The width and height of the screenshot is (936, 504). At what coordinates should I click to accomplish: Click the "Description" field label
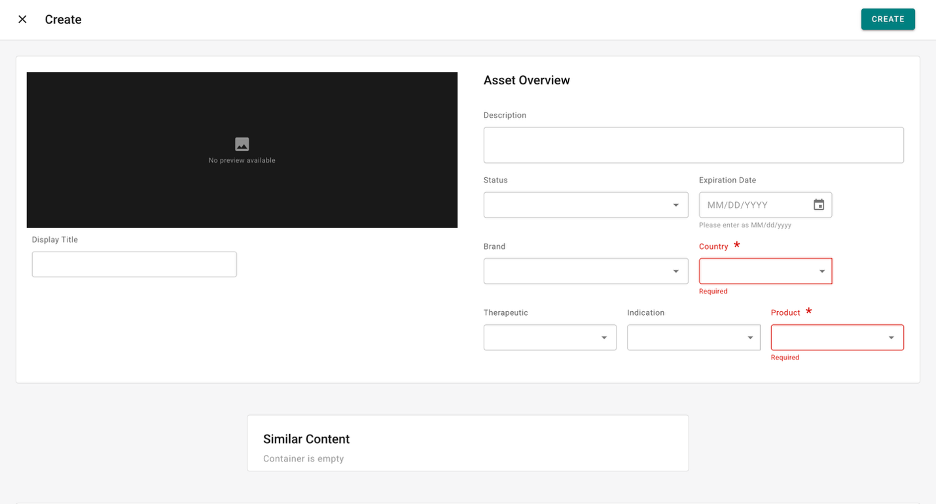505,115
